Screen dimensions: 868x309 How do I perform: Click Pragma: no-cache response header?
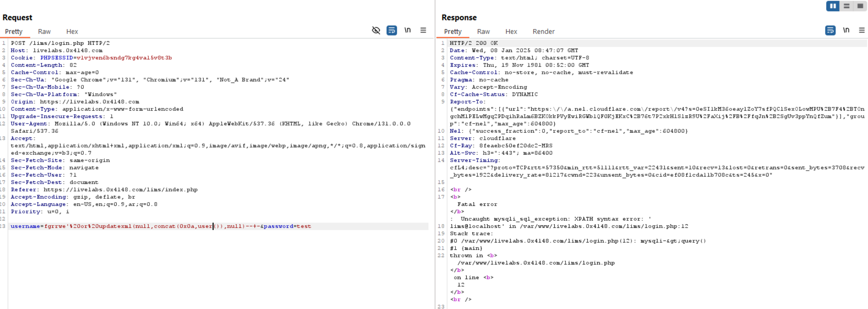(479, 80)
